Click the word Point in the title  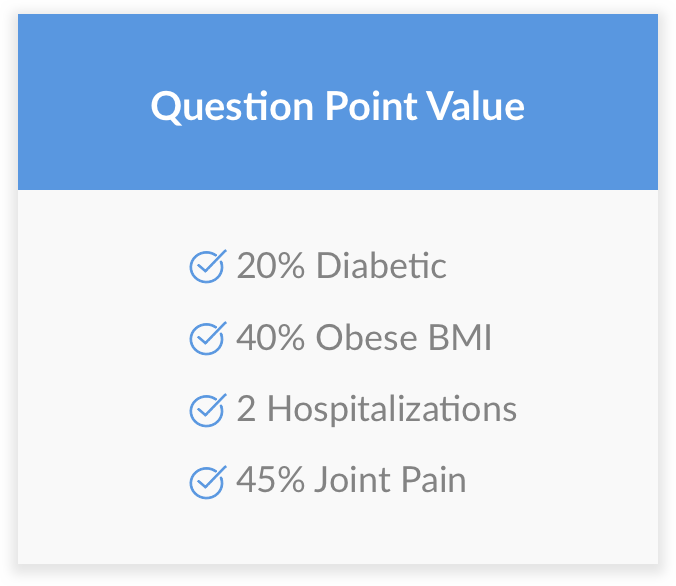coord(371,106)
